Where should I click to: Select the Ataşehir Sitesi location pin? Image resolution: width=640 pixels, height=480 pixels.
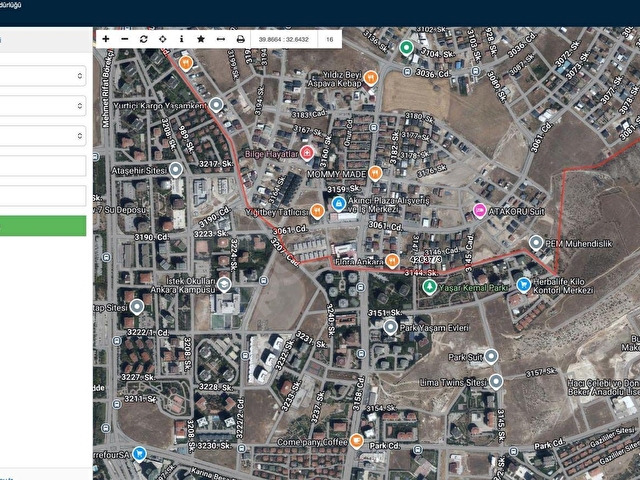tap(176, 169)
